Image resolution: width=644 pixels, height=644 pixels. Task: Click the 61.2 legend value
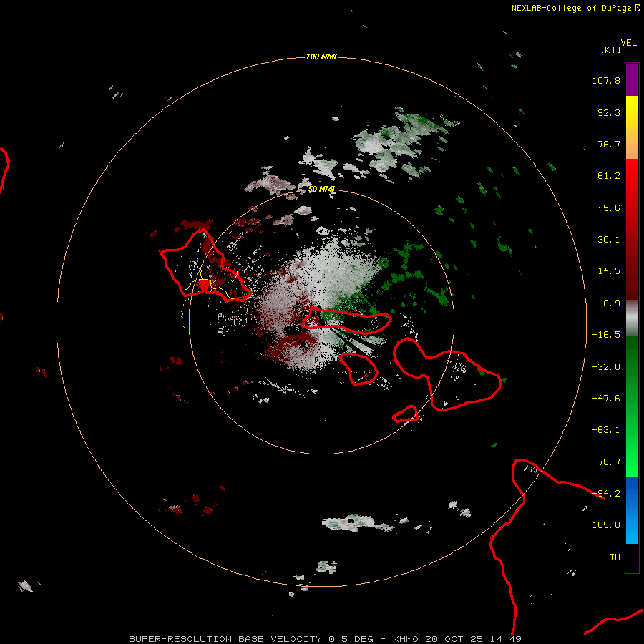(609, 176)
